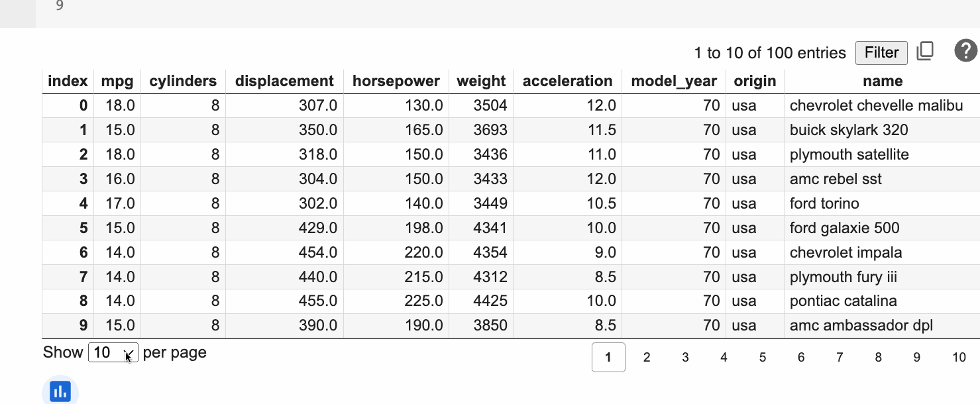Viewport: 980px width, 404px height.
Task: Go to page 2 of results
Action: point(647,358)
